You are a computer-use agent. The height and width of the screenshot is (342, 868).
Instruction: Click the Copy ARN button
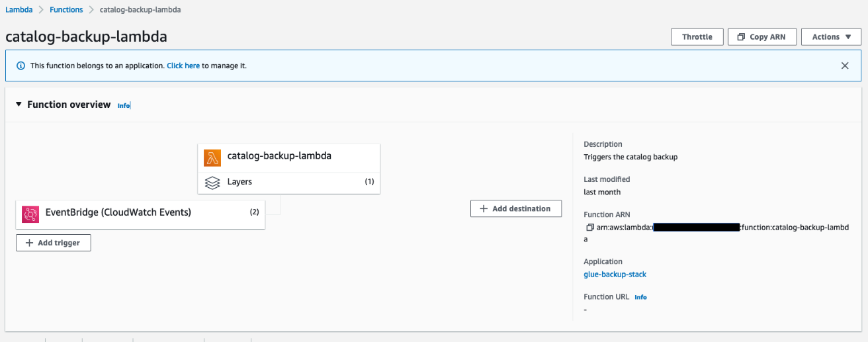click(x=761, y=37)
